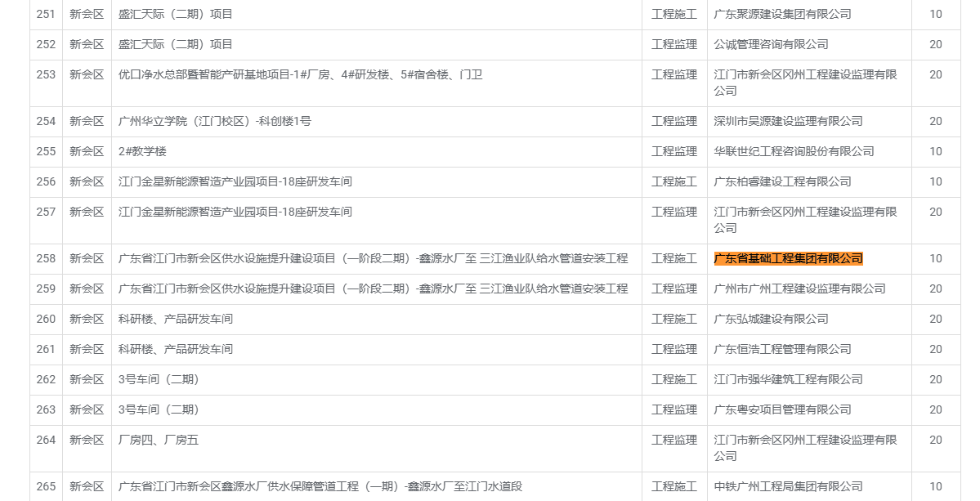Select row number 261
Image resolution: width=980 pixels, height=501 pixels.
click(x=46, y=349)
